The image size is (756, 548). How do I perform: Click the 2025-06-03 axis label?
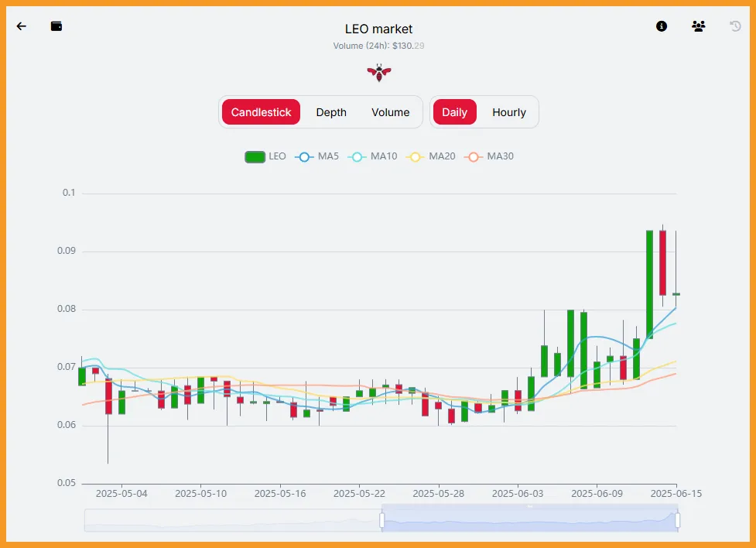(518, 494)
